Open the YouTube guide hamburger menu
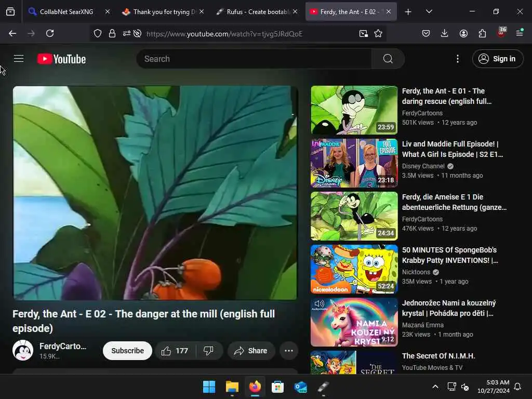Viewport: 532px width, 399px height. [x=19, y=59]
